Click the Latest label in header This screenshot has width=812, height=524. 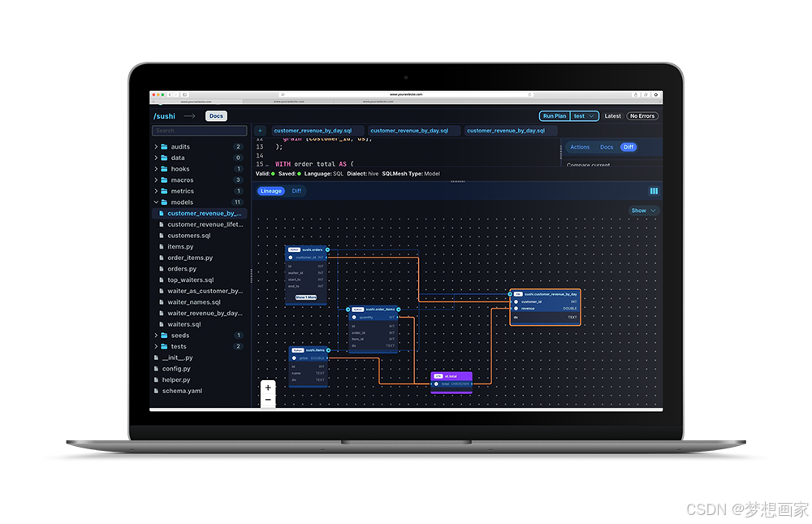(x=612, y=116)
